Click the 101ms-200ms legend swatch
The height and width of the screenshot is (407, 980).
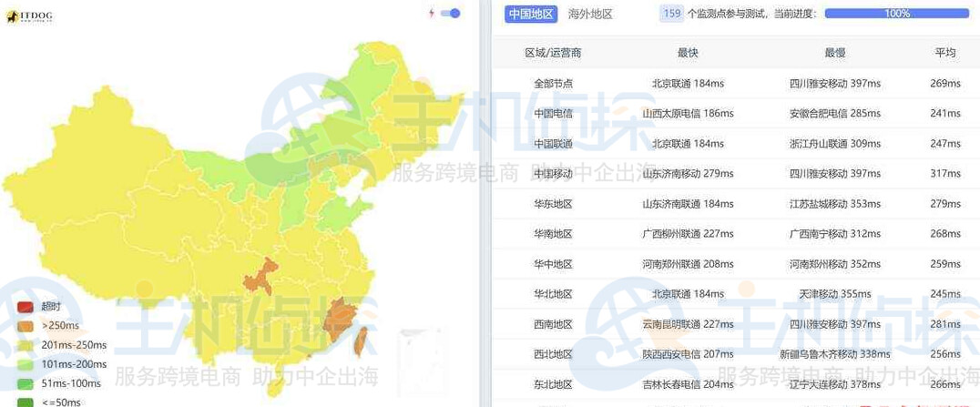25,364
